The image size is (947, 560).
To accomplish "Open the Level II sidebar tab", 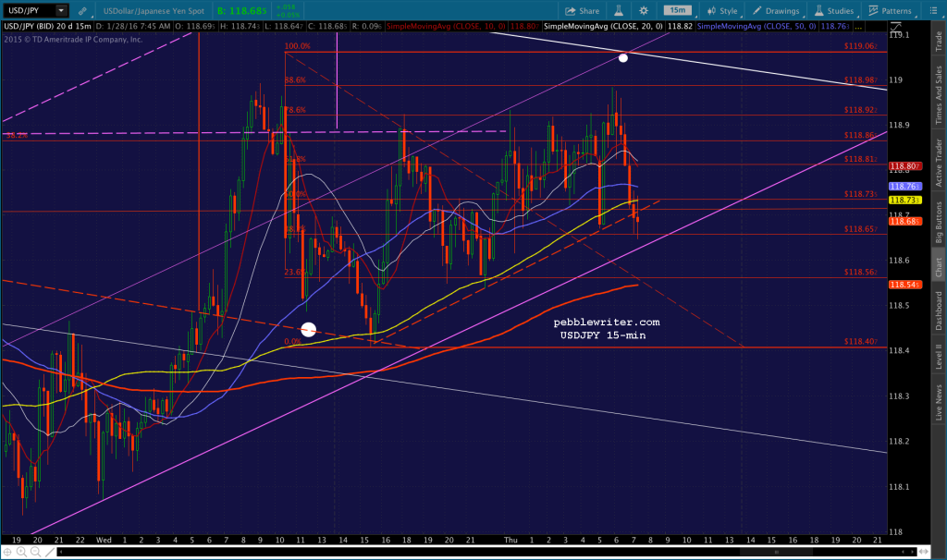I will point(939,356).
